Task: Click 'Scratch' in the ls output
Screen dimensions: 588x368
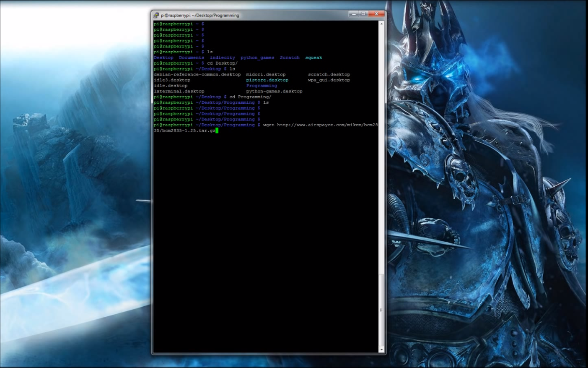Action: point(290,57)
